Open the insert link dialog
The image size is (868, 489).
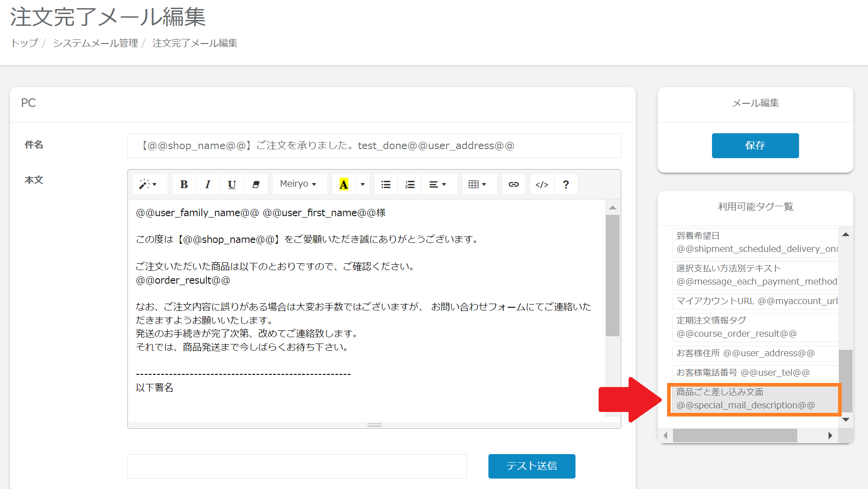point(513,184)
